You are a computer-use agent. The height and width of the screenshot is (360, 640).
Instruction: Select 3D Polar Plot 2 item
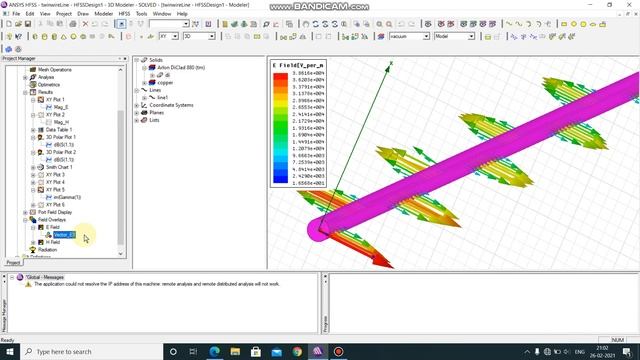(x=60, y=152)
